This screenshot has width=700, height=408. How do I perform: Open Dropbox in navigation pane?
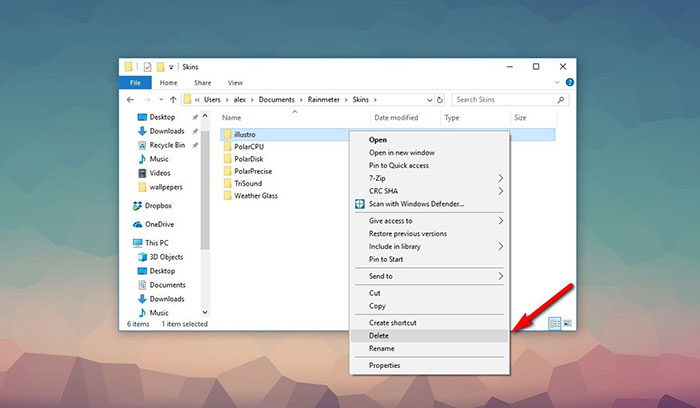coord(158,206)
